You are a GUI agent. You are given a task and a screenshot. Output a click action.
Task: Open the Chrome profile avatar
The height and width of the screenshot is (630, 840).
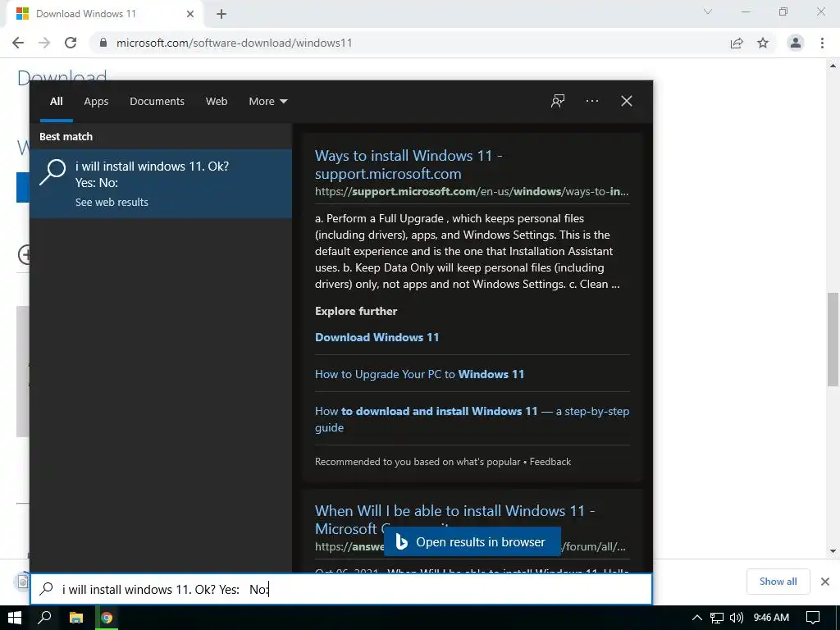tap(796, 43)
